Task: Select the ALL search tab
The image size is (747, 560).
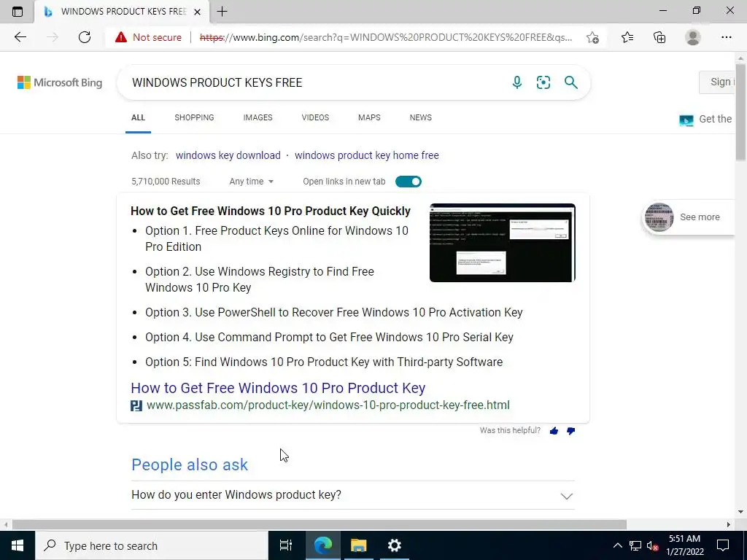Action: click(138, 117)
